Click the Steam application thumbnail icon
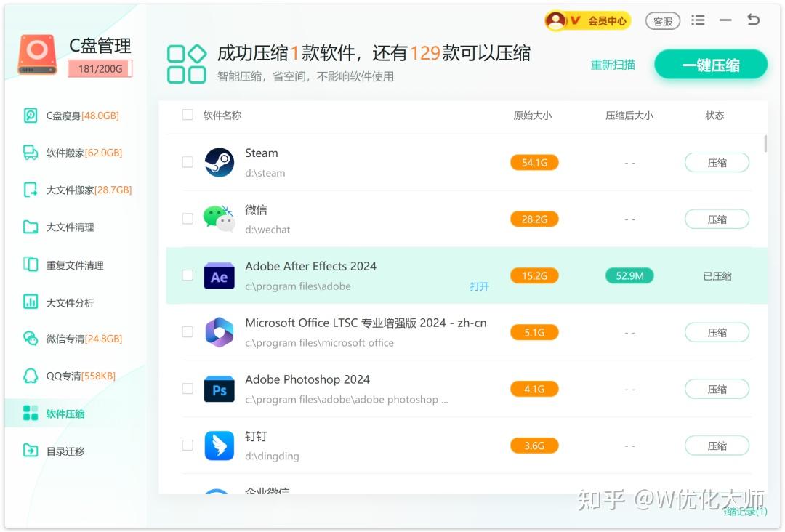The image size is (785, 532). tap(220, 161)
